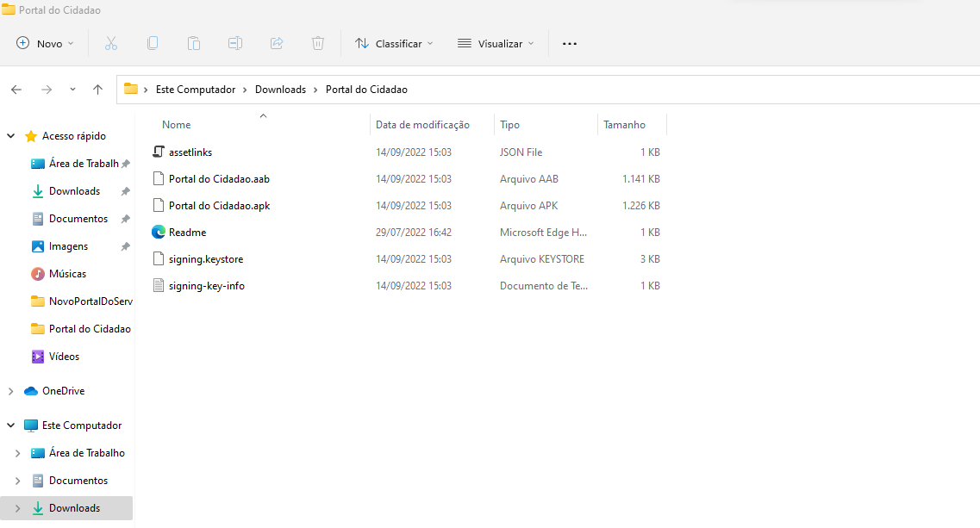Click the Rename icon in toolbar

click(x=235, y=43)
